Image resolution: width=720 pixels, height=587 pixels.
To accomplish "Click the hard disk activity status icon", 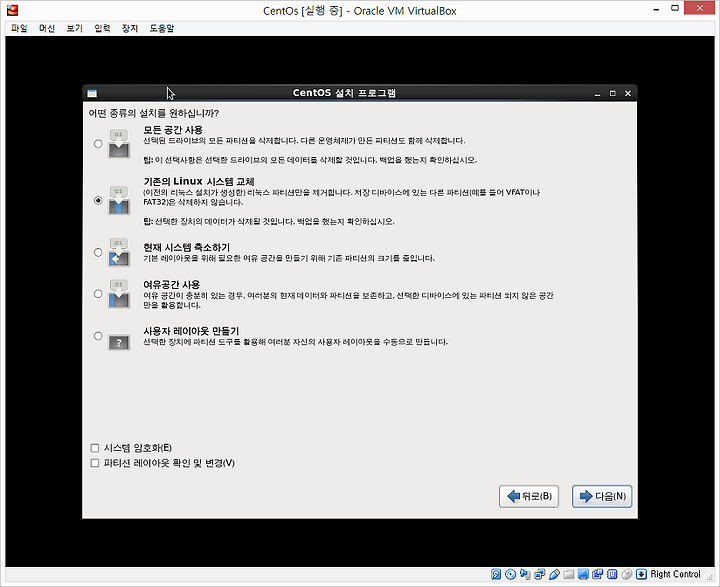I will coord(496,574).
